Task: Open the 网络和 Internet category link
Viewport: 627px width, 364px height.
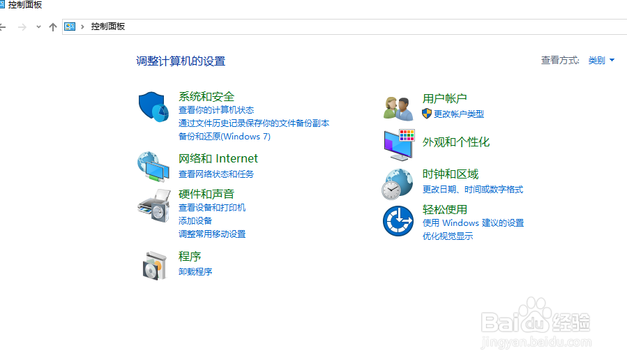Action: pyautogui.click(x=218, y=158)
